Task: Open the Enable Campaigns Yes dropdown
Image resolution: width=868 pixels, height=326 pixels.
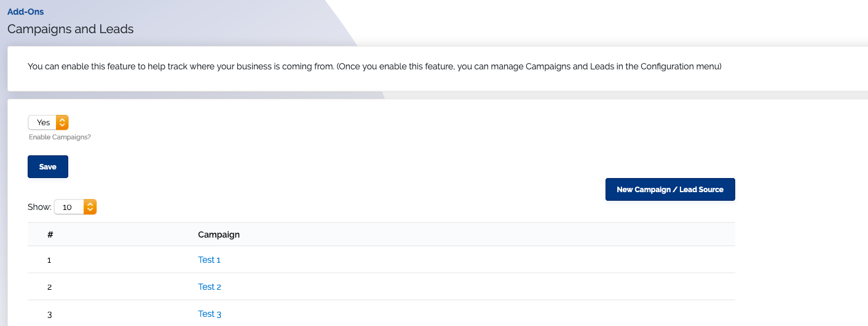Action: point(48,122)
